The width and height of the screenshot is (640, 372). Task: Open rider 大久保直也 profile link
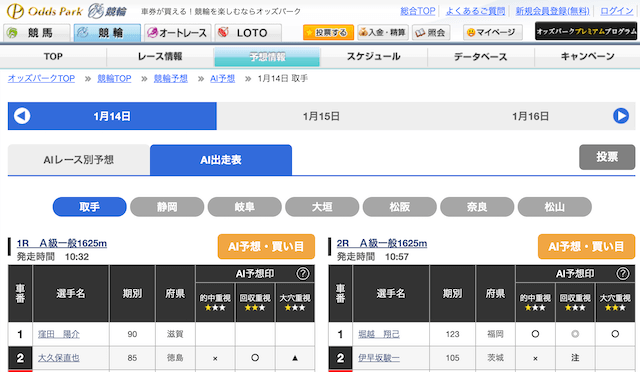(59, 358)
